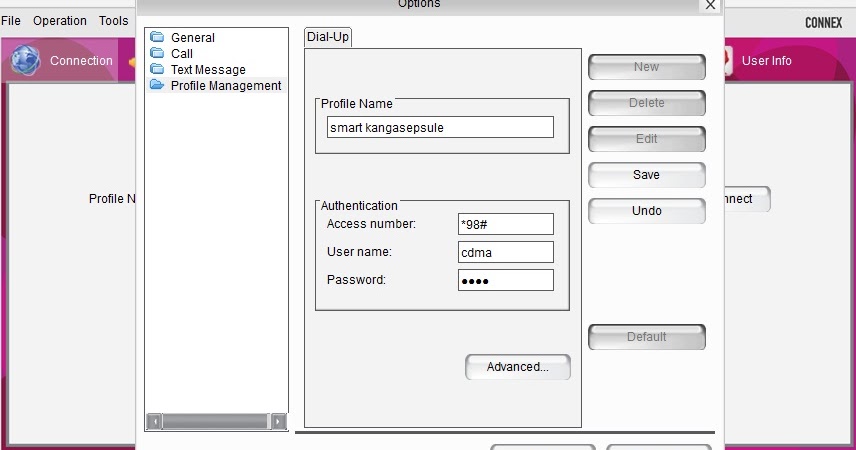Click the User name field
The image size is (856, 450).
click(506, 252)
